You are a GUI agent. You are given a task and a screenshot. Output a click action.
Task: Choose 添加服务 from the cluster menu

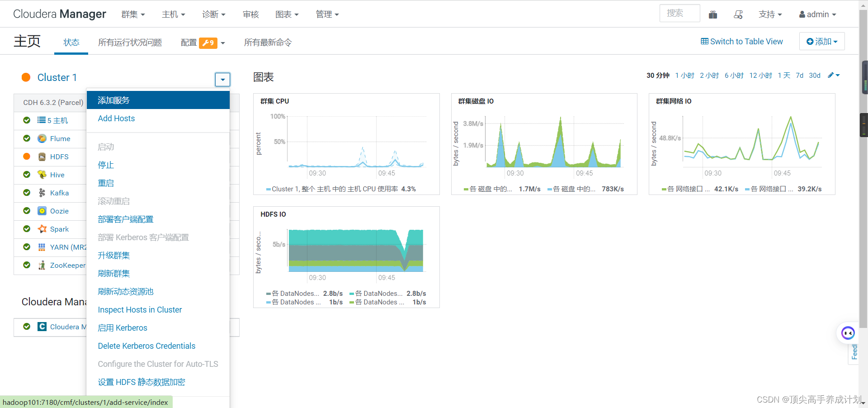(114, 100)
